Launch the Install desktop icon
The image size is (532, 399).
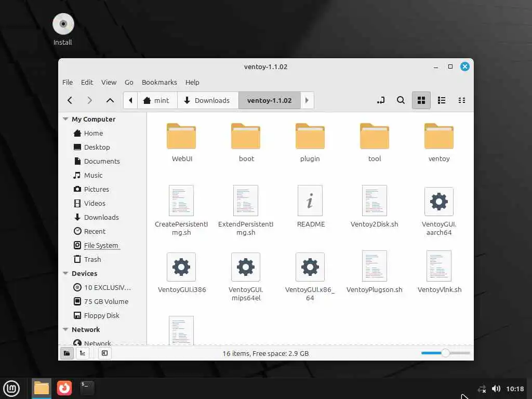pyautogui.click(x=63, y=30)
